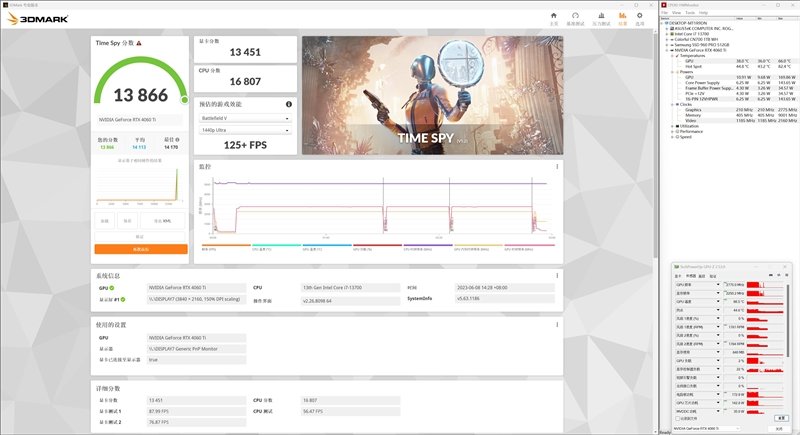Expand the Intel Core i7 13700 node in HWMonitor

point(667,34)
